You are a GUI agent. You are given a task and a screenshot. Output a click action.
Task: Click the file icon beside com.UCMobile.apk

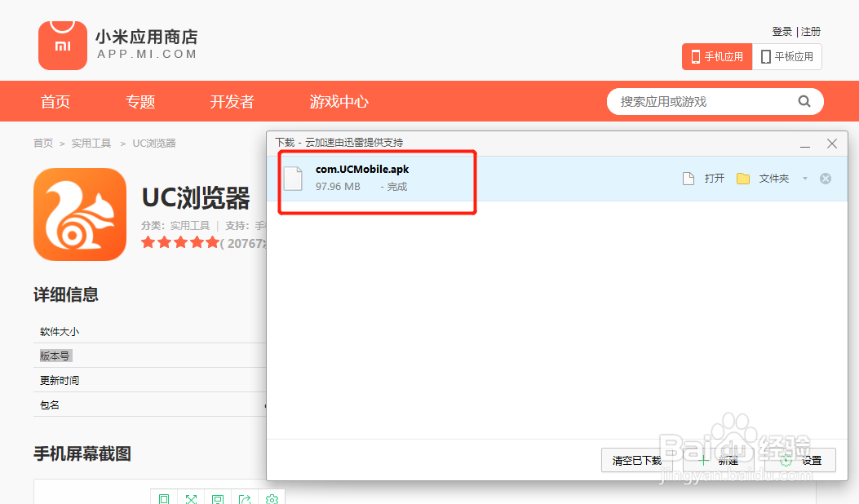pos(293,178)
